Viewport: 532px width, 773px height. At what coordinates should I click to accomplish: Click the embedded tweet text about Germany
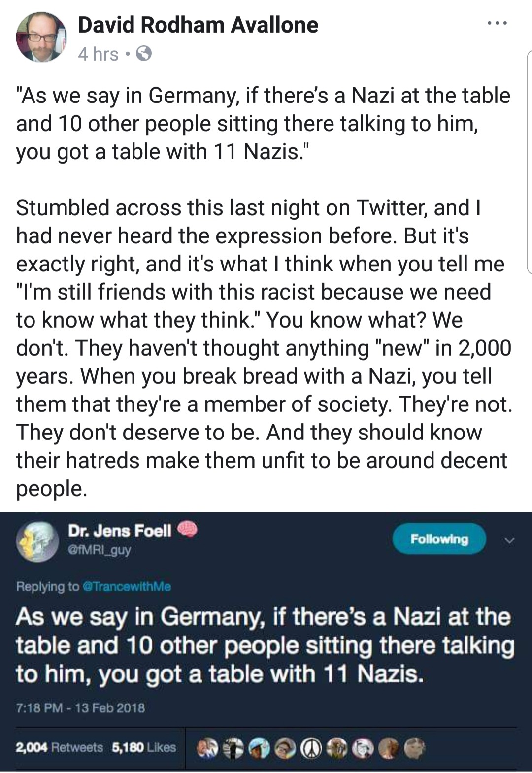point(264,645)
